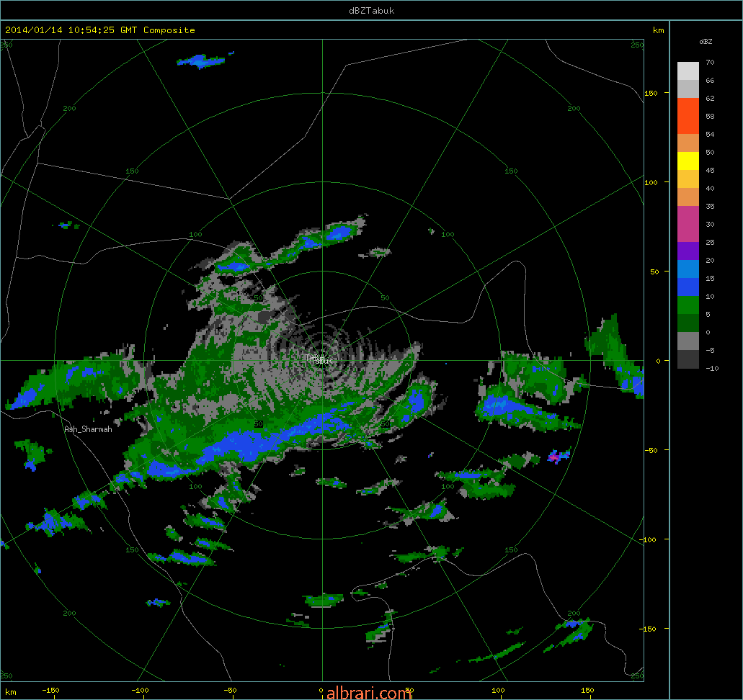Click legend value 15
Viewport: 743px width, 700px height.
[x=710, y=278]
